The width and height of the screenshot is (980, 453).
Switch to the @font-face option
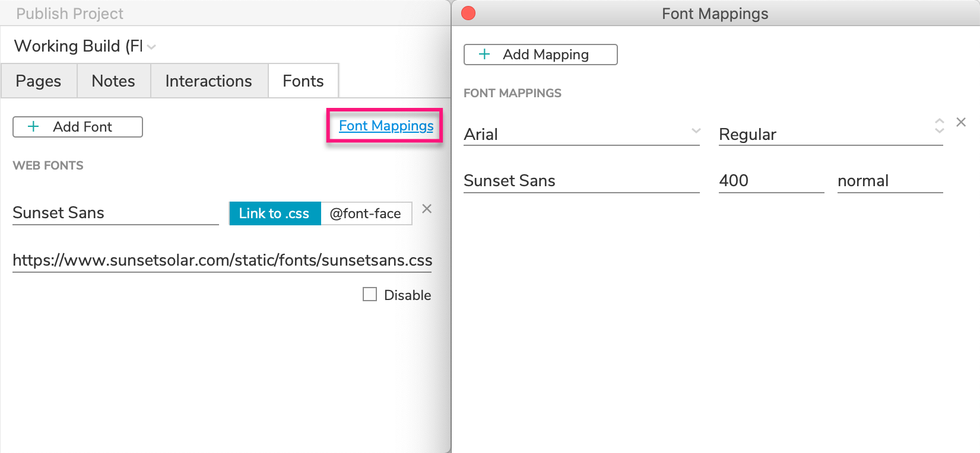[x=366, y=213]
